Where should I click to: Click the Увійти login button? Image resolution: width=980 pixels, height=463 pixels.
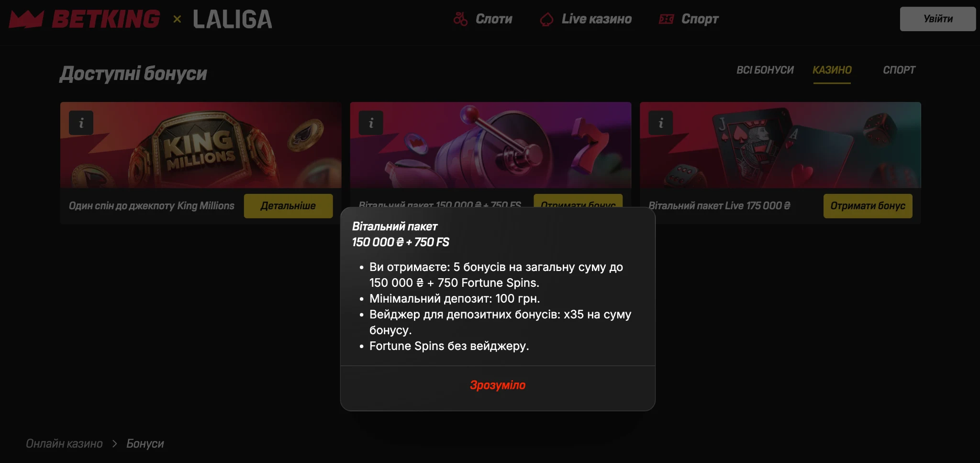click(x=938, y=19)
